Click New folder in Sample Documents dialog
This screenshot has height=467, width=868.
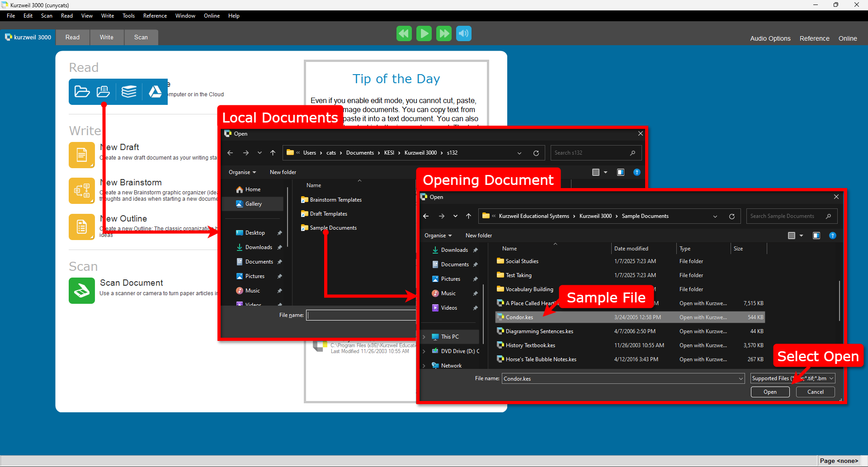click(479, 236)
